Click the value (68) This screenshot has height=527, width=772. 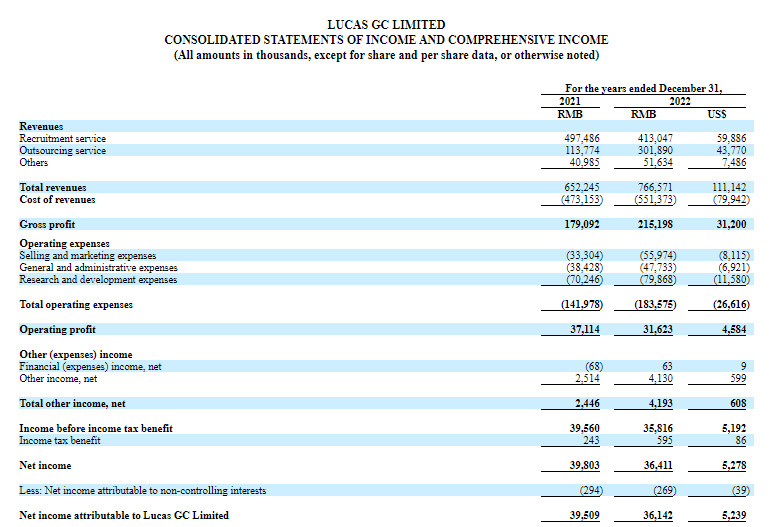[593, 367]
